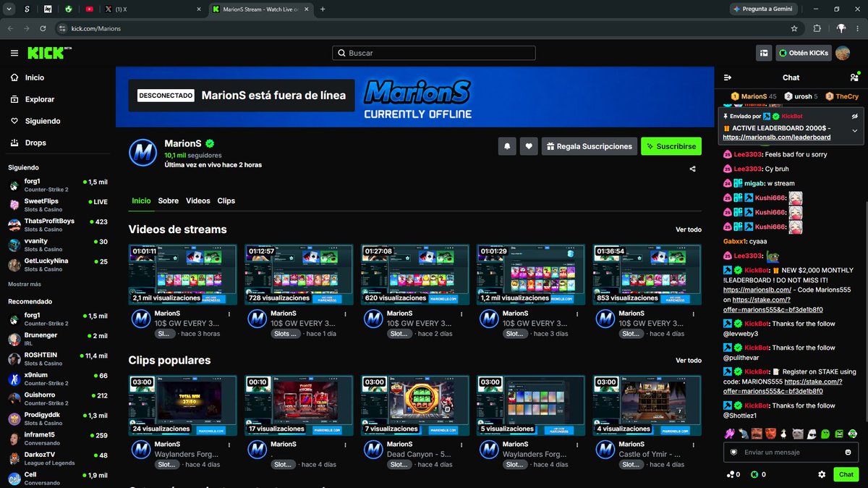Focus the Buscar search field
The width and height of the screenshot is (868, 488).
tap(434, 53)
